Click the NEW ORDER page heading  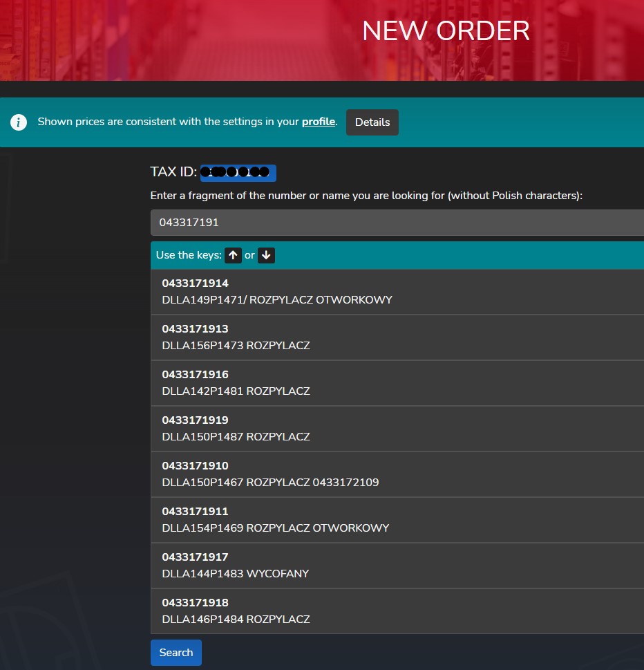tap(446, 30)
